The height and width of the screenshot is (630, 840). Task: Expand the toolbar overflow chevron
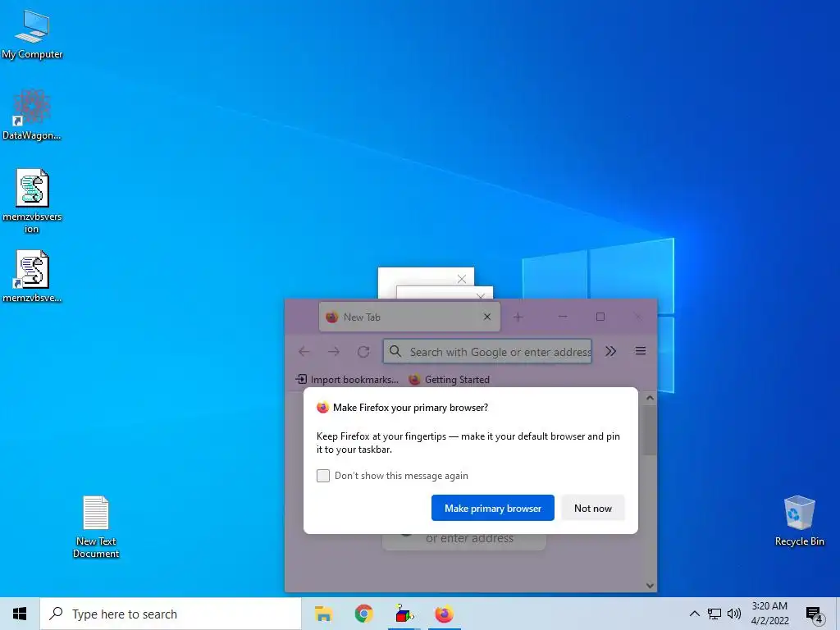610,351
